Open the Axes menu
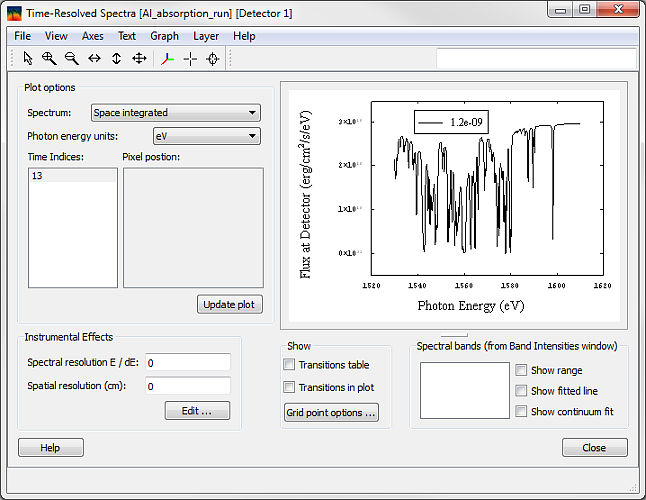Screen dimensions: 646x500 (92, 36)
